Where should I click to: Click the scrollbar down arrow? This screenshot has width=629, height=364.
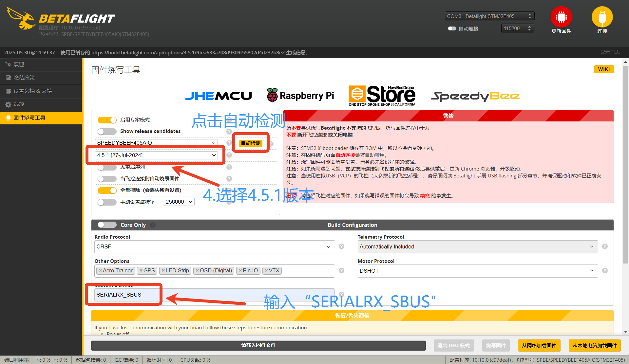pyautogui.click(x=625, y=332)
